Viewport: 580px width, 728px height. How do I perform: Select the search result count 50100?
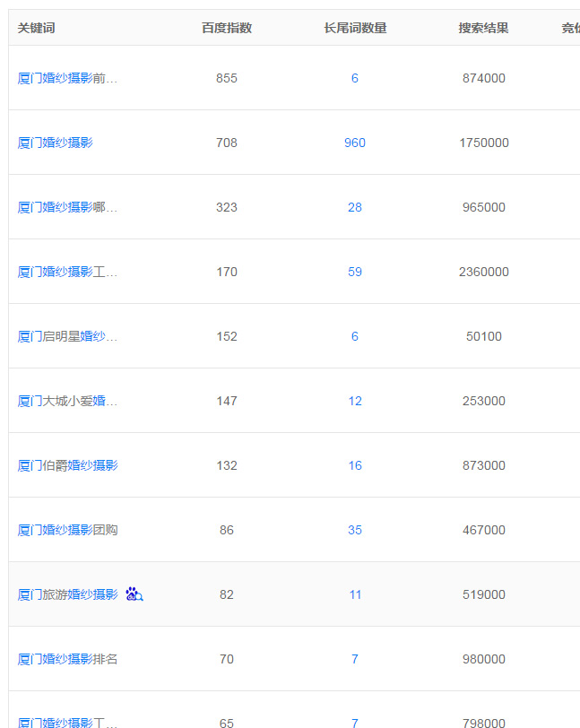pos(484,336)
